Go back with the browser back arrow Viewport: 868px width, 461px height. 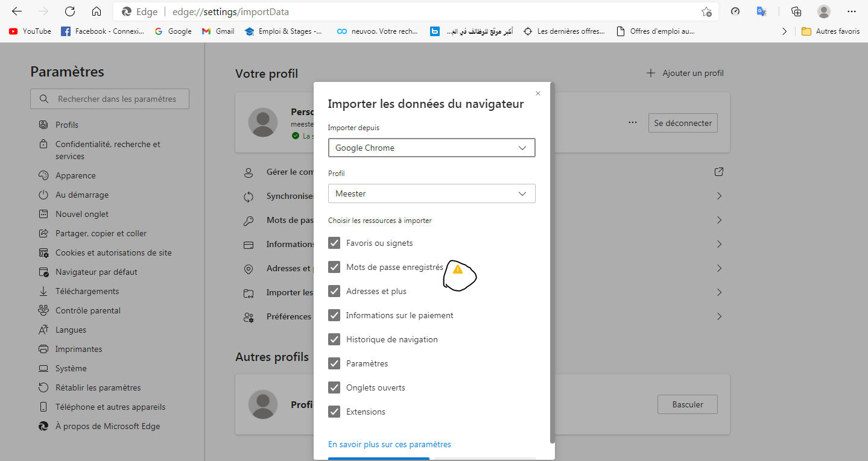tap(17, 11)
